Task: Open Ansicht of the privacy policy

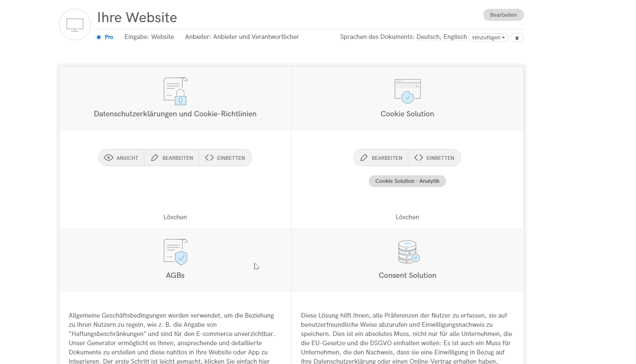Action: pyautogui.click(x=121, y=158)
